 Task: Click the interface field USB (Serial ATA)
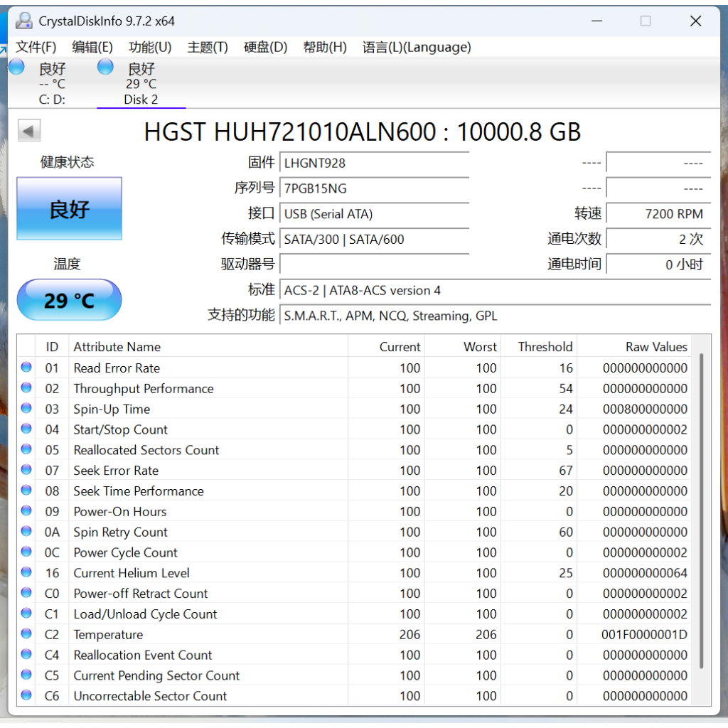(x=374, y=214)
